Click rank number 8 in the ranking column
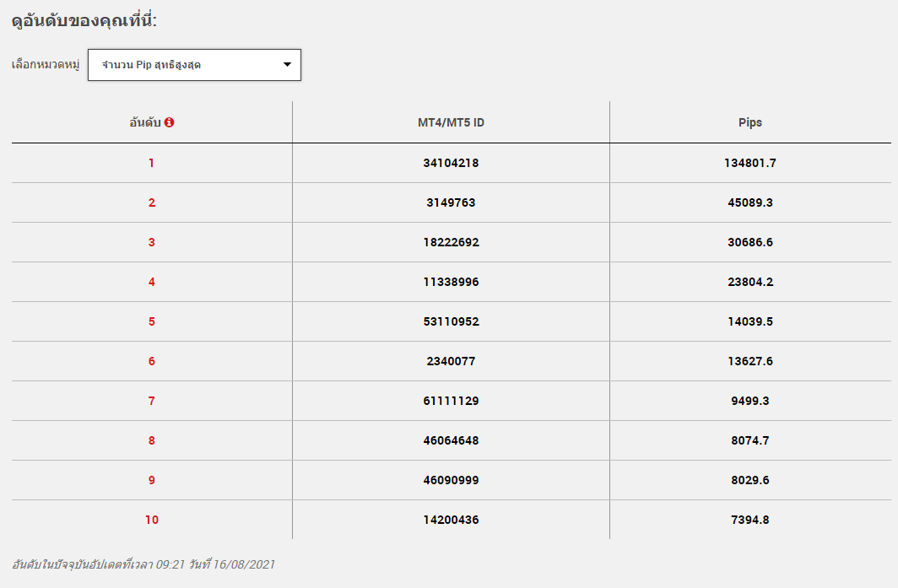The height and width of the screenshot is (588, 898). coord(152,440)
